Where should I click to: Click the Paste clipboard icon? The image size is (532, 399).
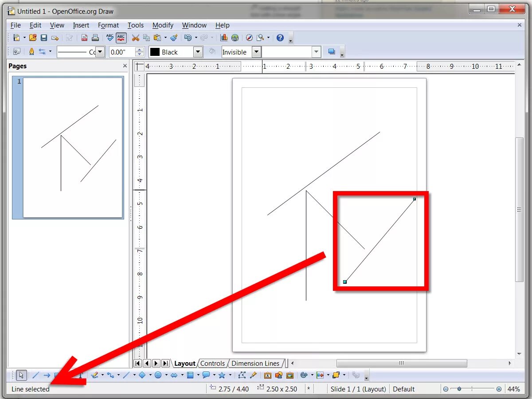tap(157, 38)
